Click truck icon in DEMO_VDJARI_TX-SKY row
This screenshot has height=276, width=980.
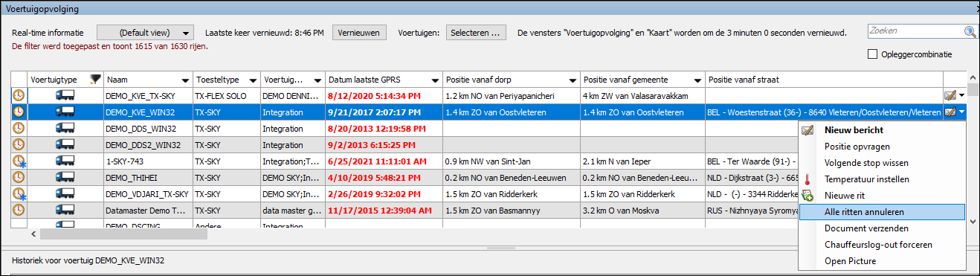click(x=65, y=193)
